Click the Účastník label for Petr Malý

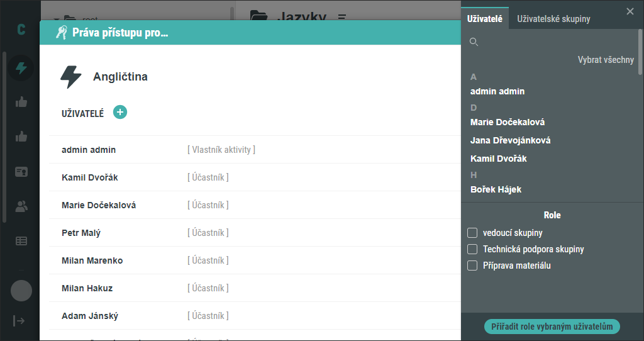point(208,233)
